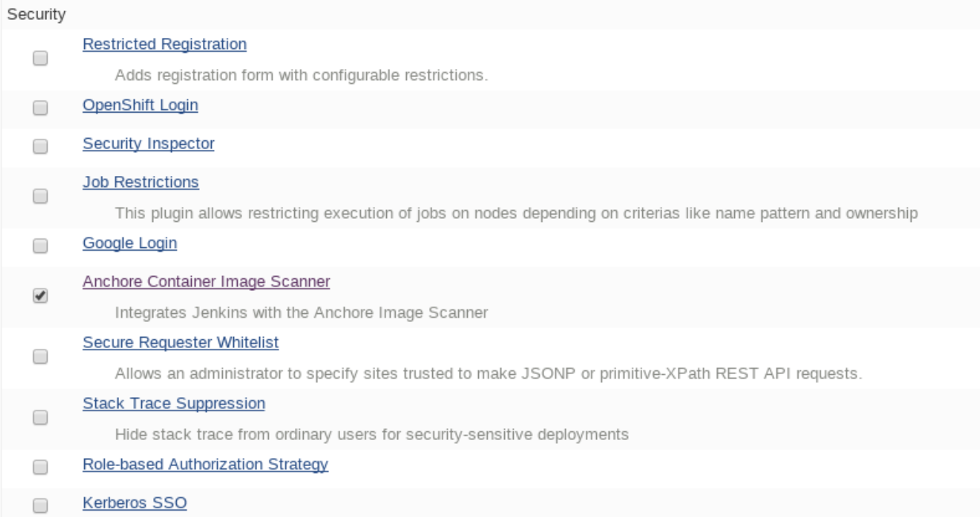The height and width of the screenshot is (520, 980).
Task: Open the Security Inspector plugin page
Action: 148,143
